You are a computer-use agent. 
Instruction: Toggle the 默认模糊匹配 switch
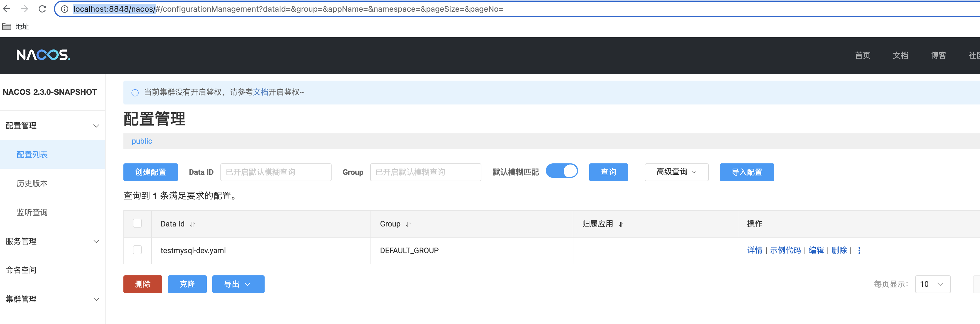[x=561, y=171]
